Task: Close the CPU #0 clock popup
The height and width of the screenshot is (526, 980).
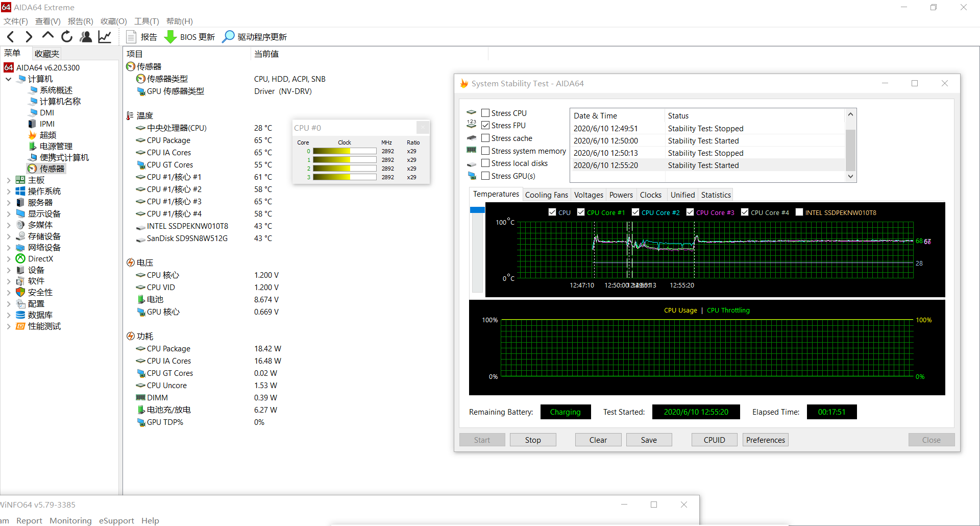Action: (x=423, y=128)
